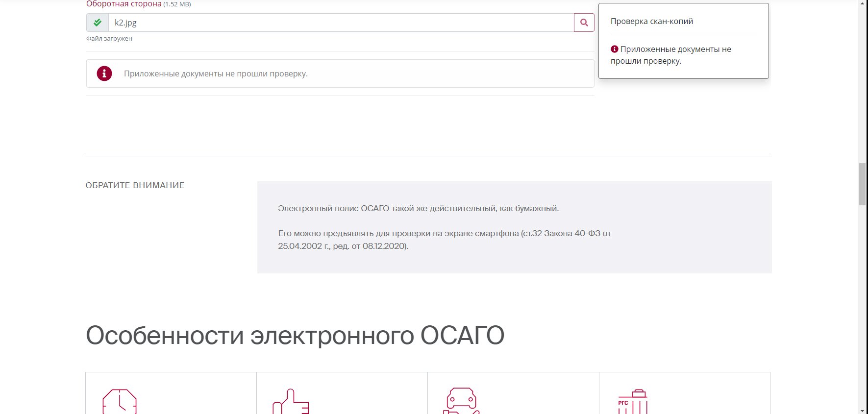Click the magnifier preview button for k2.jpg
868x414 pixels.
point(584,23)
